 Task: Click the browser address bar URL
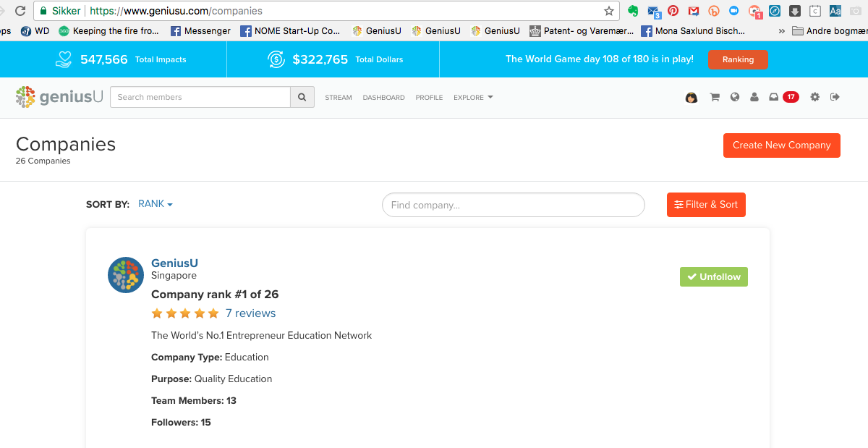pyautogui.click(x=176, y=11)
